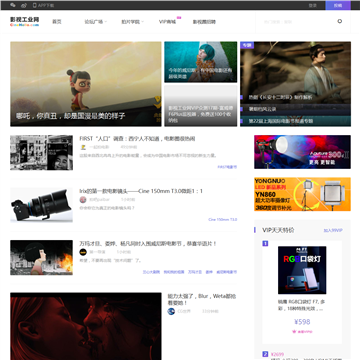Click the FIRST电影节 tag
The image size is (360, 360).
[x=227, y=167]
